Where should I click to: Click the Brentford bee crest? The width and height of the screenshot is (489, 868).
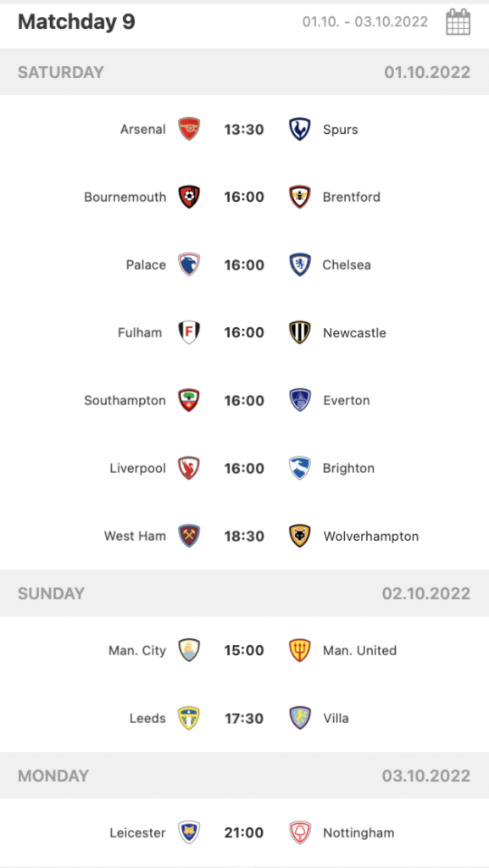[299, 197]
